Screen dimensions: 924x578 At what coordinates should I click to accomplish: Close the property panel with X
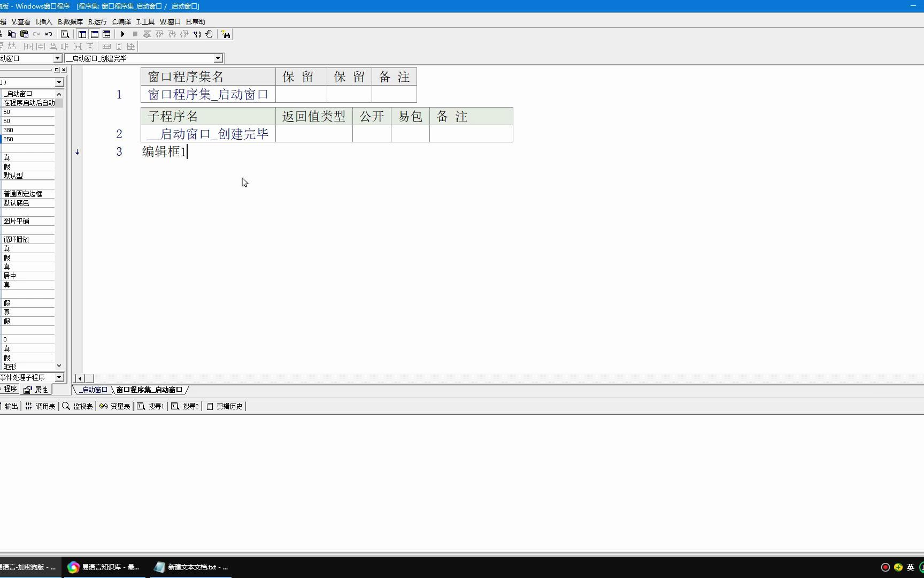tap(64, 70)
